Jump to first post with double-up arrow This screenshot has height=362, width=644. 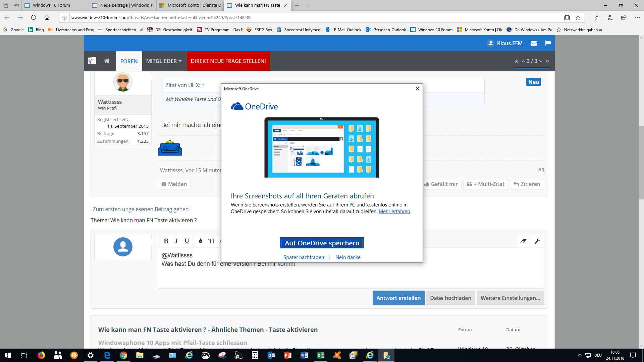click(517, 61)
